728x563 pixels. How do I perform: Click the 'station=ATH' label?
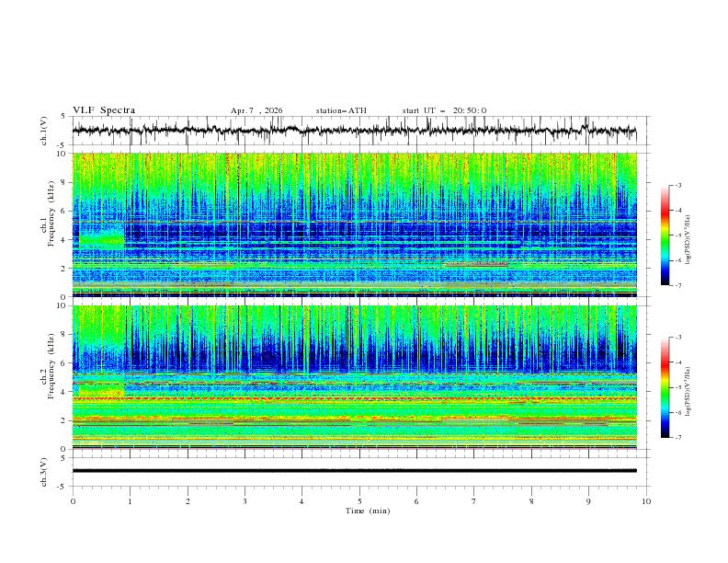point(341,110)
